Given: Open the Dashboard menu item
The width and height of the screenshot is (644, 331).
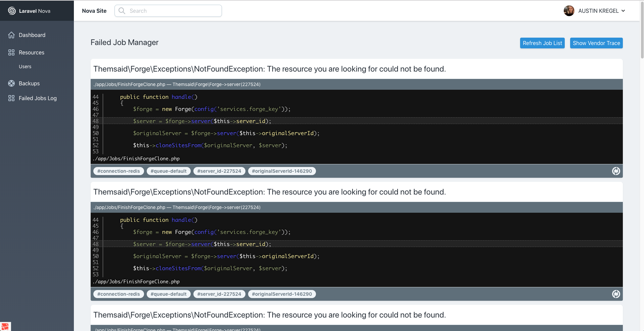Looking at the screenshot, I should 32,35.
